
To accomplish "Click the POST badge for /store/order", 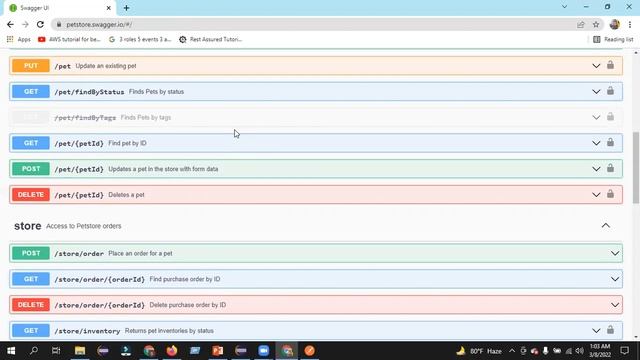I will (x=31, y=253).
